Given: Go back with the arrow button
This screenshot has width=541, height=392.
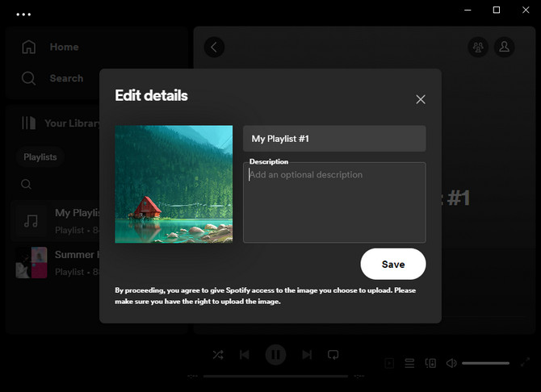Looking at the screenshot, I should point(214,47).
